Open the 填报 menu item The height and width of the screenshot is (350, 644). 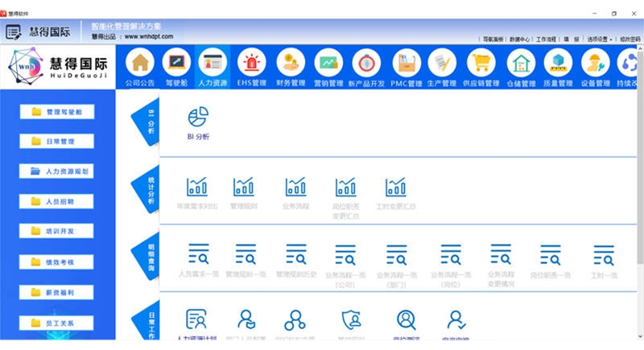(572, 39)
